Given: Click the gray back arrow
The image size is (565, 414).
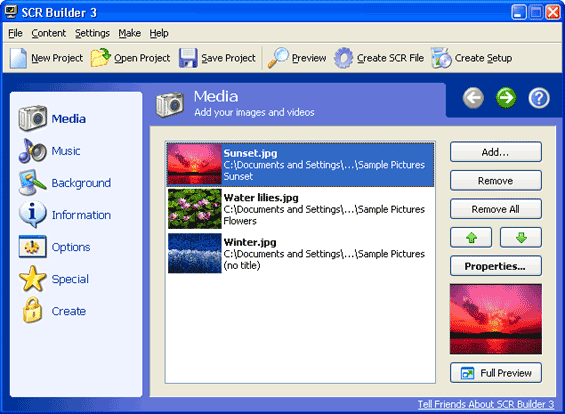Looking at the screenshot, I should (x=473, y=98).
